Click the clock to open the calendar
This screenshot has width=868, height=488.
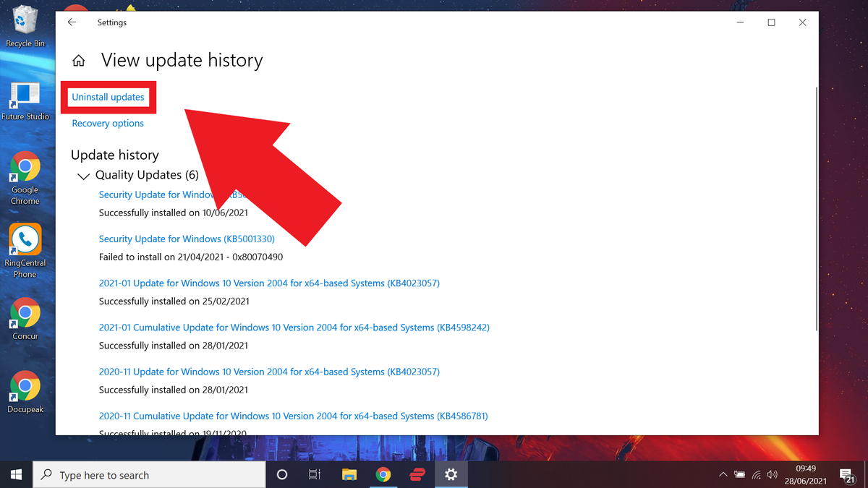806,474
